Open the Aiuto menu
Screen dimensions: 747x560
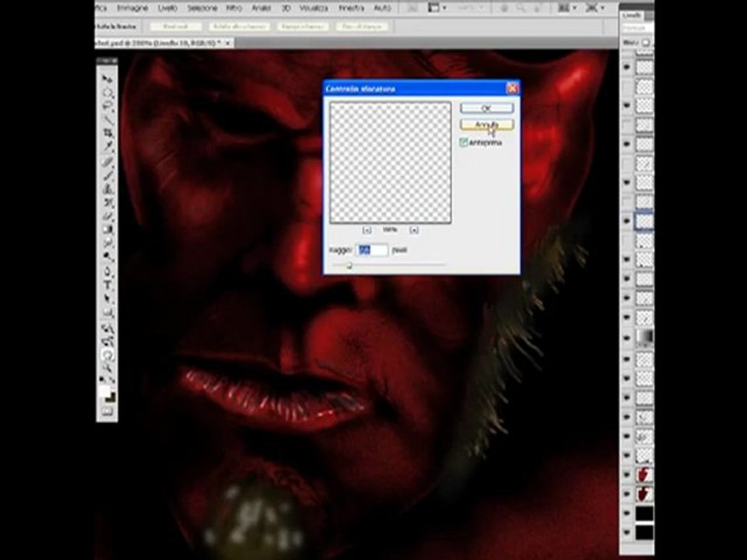pos(382,8)
